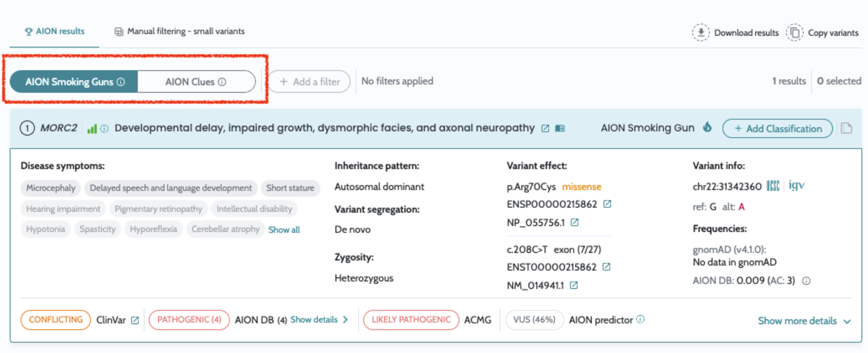Click Add a filter button
Viewport: 868px width, 353px height.
pos(309,82)
